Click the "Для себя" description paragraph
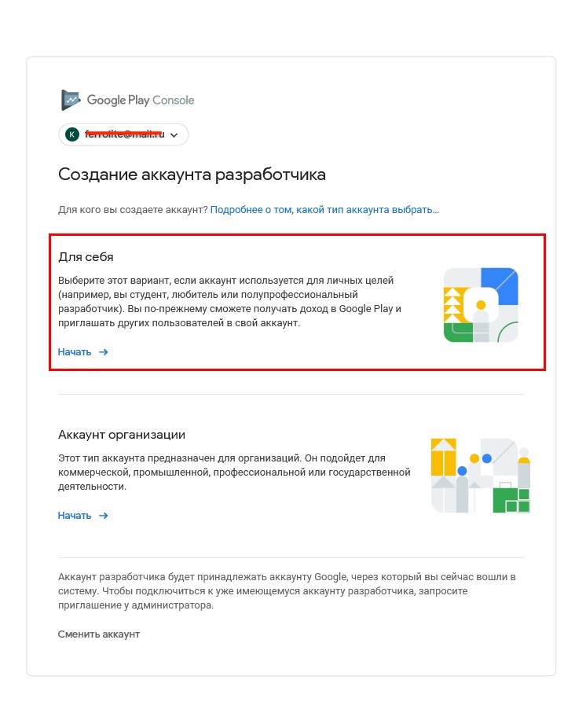 pyautogui.click(x=229, y=302)
